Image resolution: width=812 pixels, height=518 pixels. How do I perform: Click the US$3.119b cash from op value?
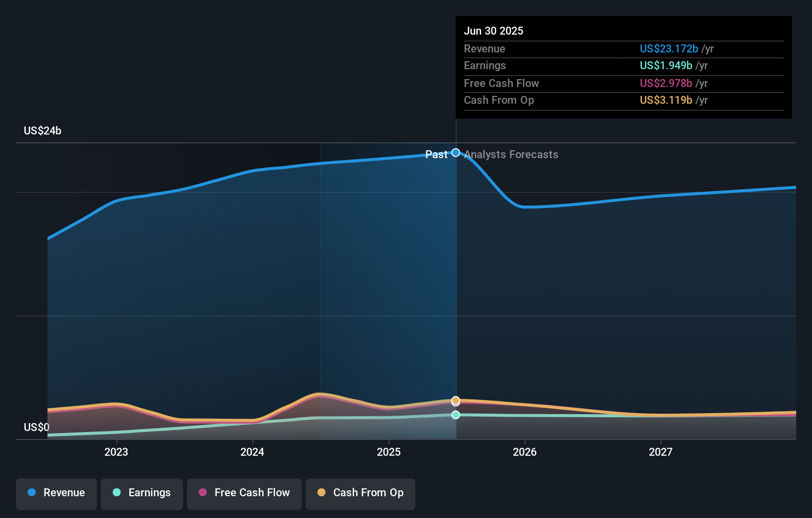[x=666, y=100]
